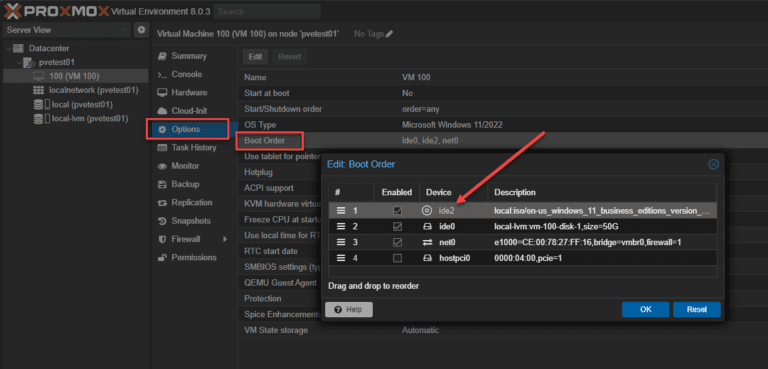This screenshot has width=768, height=369.
Task: Open the Hardware tab
Action: click(x=189, y=93)
